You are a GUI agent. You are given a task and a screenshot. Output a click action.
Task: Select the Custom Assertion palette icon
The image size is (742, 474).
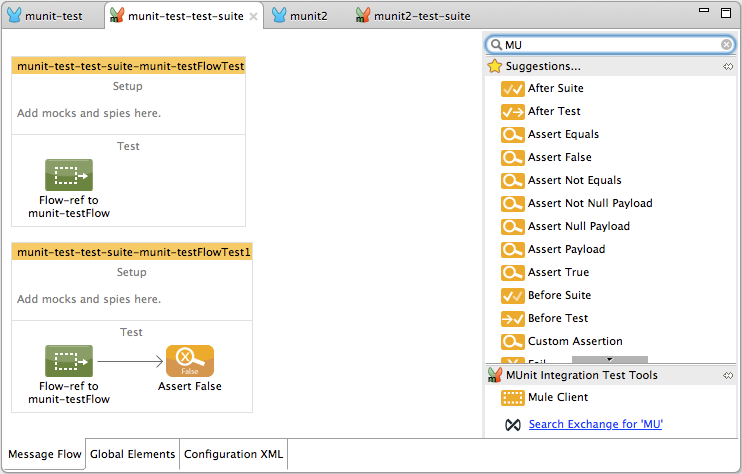(512, 341)
